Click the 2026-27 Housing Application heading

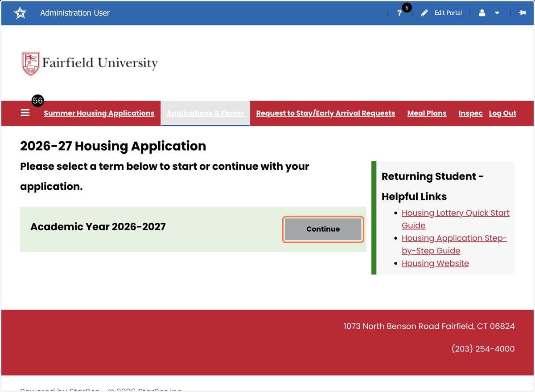113,146
